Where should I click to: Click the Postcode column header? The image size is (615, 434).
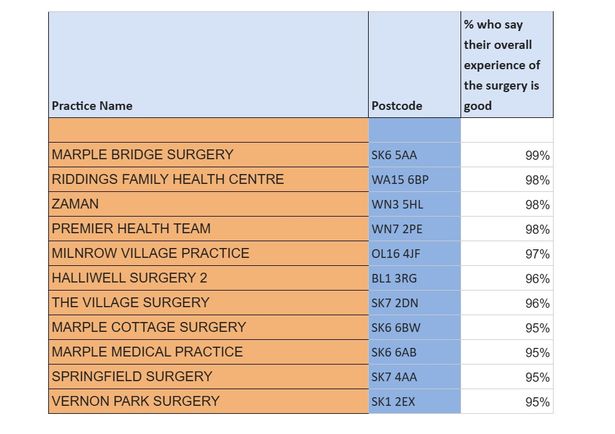[396, 105]
